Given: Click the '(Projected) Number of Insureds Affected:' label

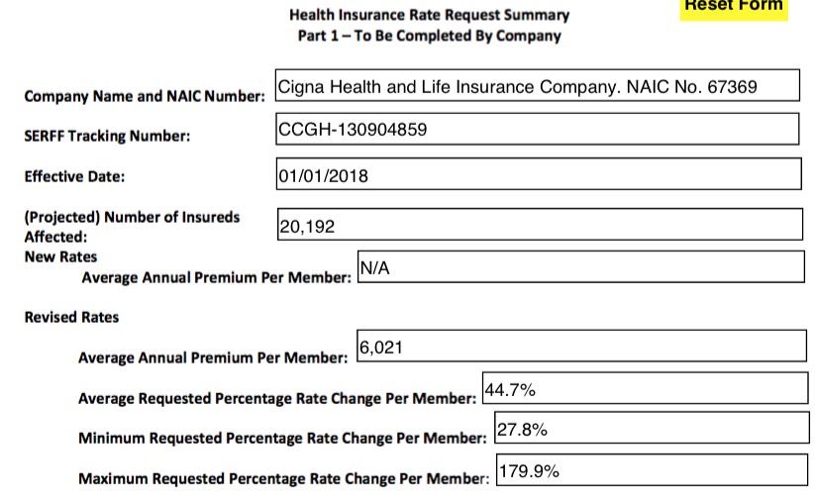Looking at the screenshot, I should (132, 226).
